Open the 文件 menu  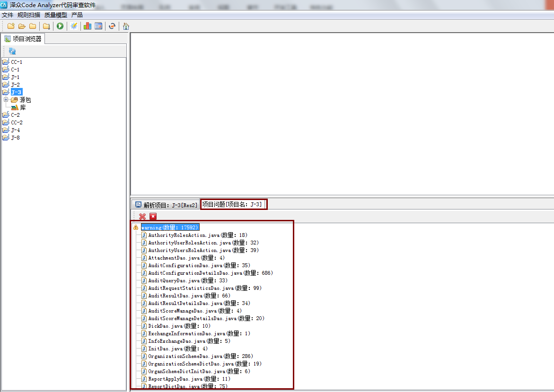(8, 15)
